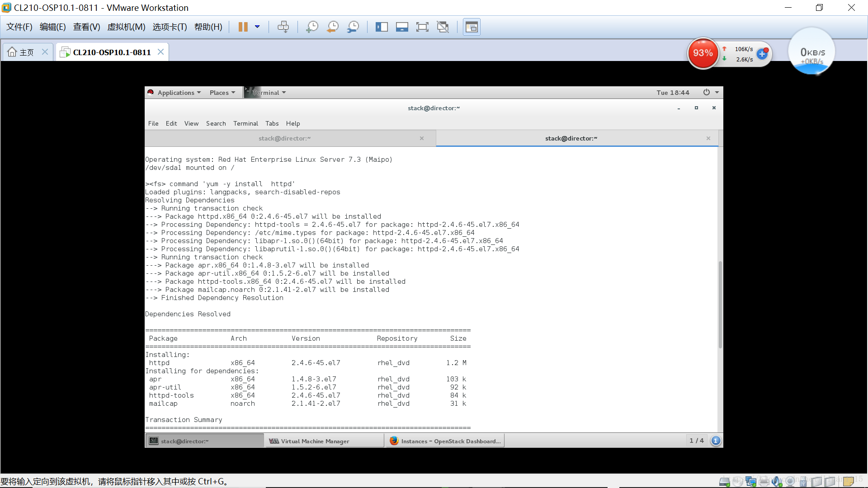The height and width of the screenshot is (488, 868).
Task: Open the terminal Search menu
Action: pyautogui.click(x=216, y=123)
